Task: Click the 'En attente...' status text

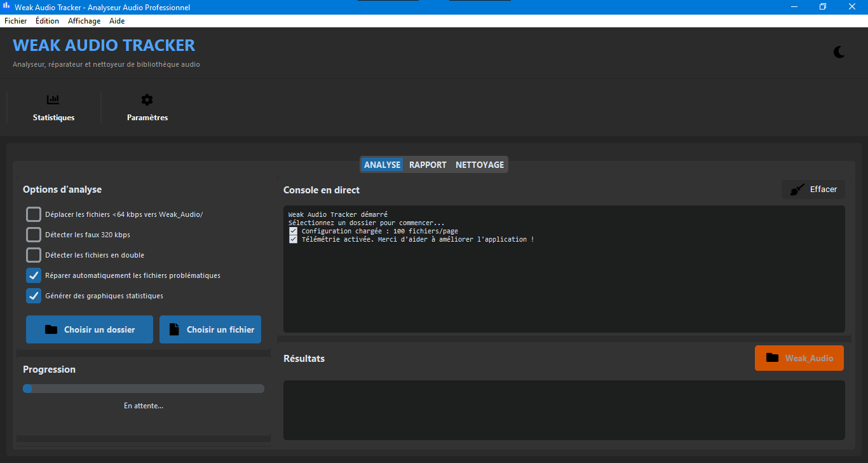Action: [144, 406]
